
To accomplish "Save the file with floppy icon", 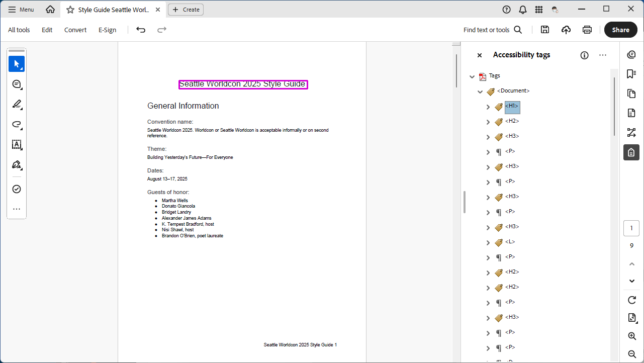I will (545, 30).
